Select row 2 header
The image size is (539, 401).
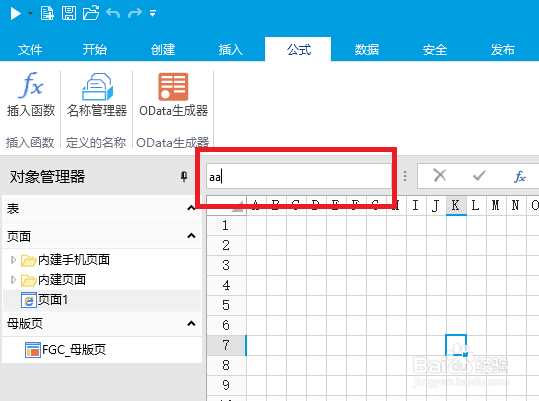pos(226,245)
